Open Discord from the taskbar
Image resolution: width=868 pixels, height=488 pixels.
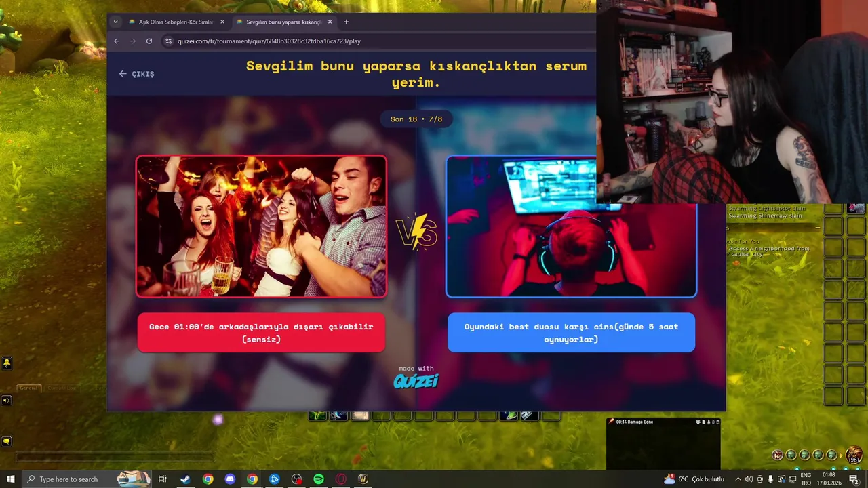230,479
